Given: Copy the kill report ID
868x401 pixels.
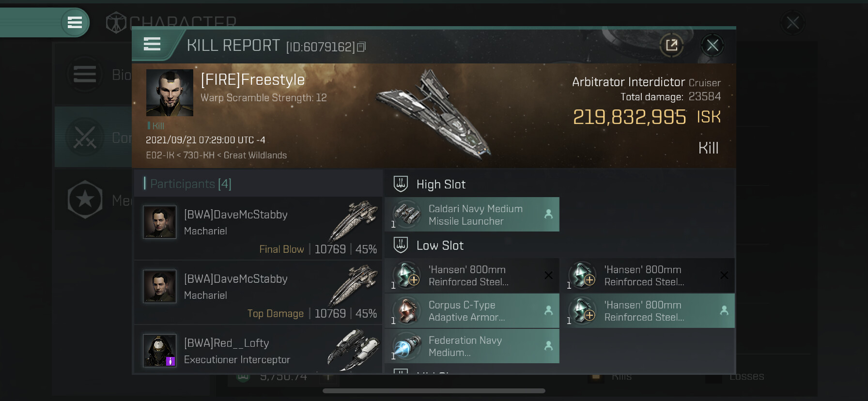Looking at the screenshot, I should coord(361,47).
